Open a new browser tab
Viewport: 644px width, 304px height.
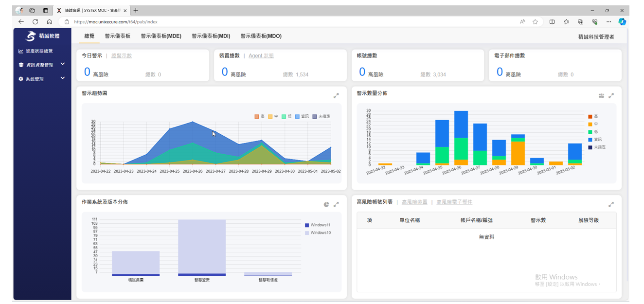tap(136, 10)
